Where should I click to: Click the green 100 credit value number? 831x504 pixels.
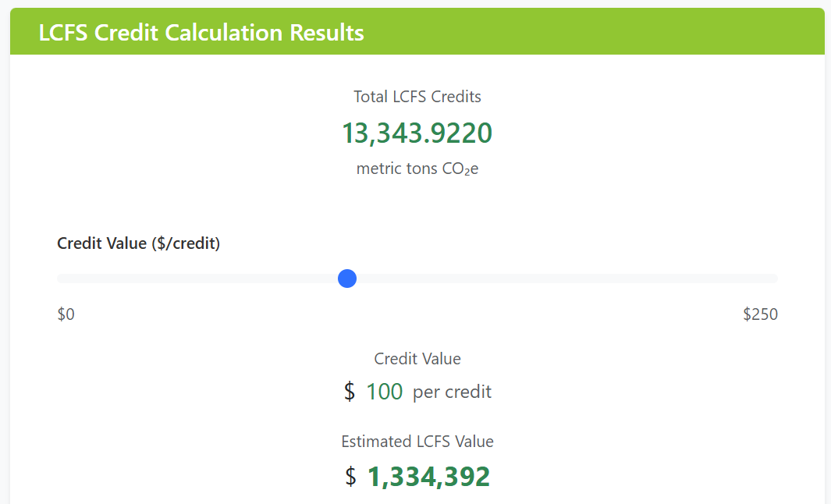coord(385,392)
